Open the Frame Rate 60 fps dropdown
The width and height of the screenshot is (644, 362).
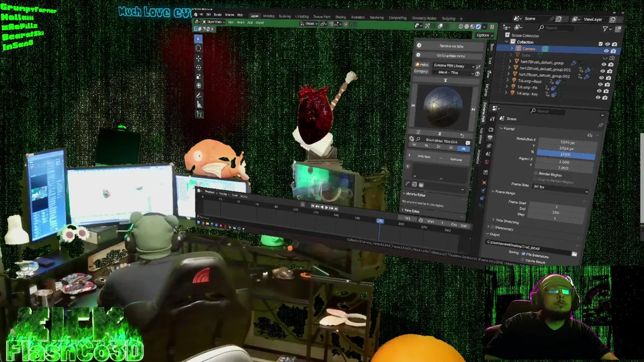(x=559, y=188)
